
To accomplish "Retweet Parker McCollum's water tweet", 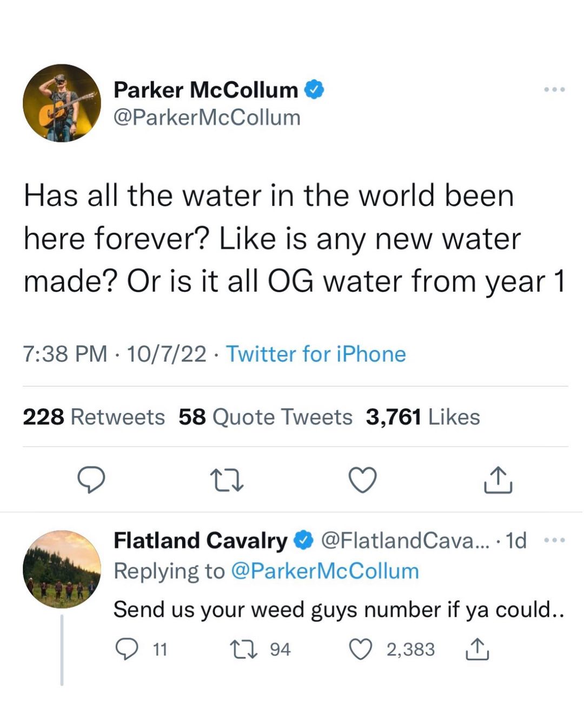I will tap(227, 480).
